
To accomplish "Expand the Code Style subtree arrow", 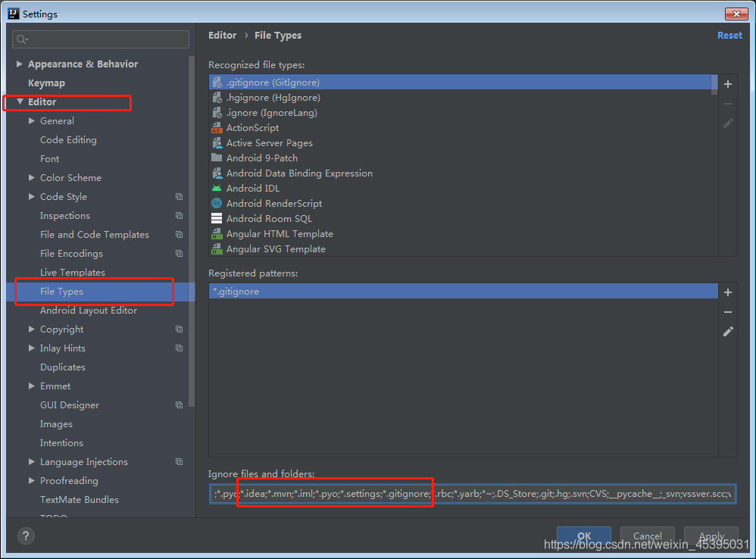I will click(31, 197).
